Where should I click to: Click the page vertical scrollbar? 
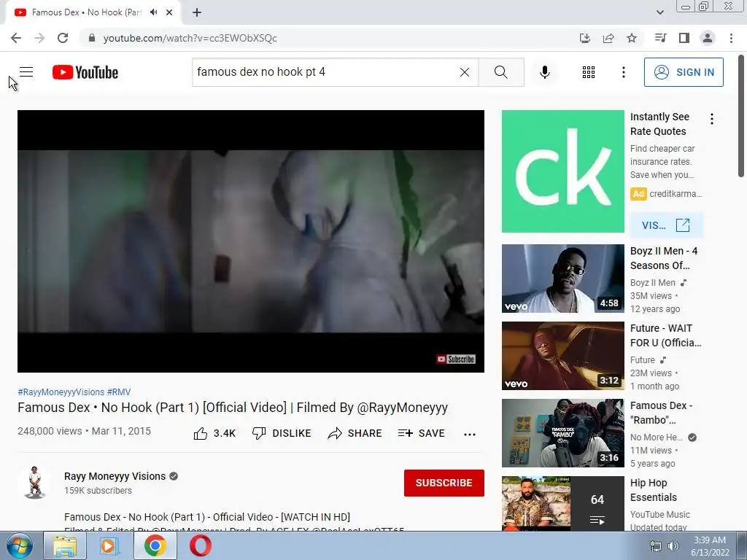point(741,117)
